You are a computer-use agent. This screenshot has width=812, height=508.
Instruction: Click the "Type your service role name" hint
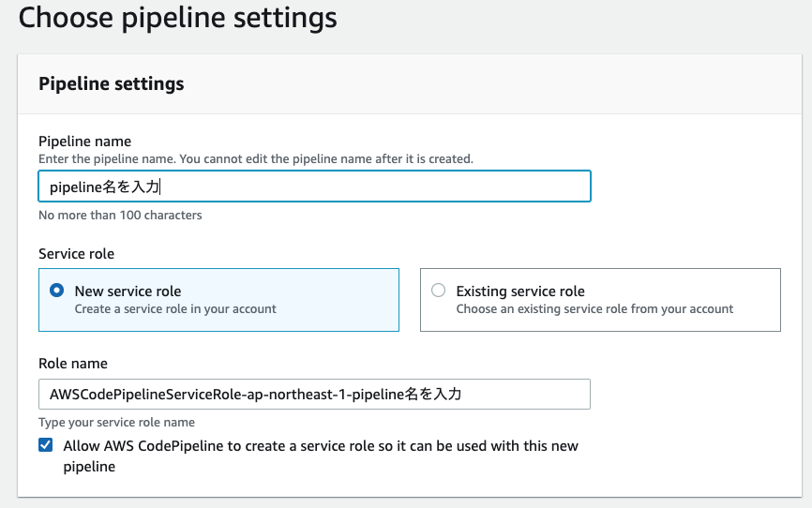pyautogui.click(x=116, y=423)
